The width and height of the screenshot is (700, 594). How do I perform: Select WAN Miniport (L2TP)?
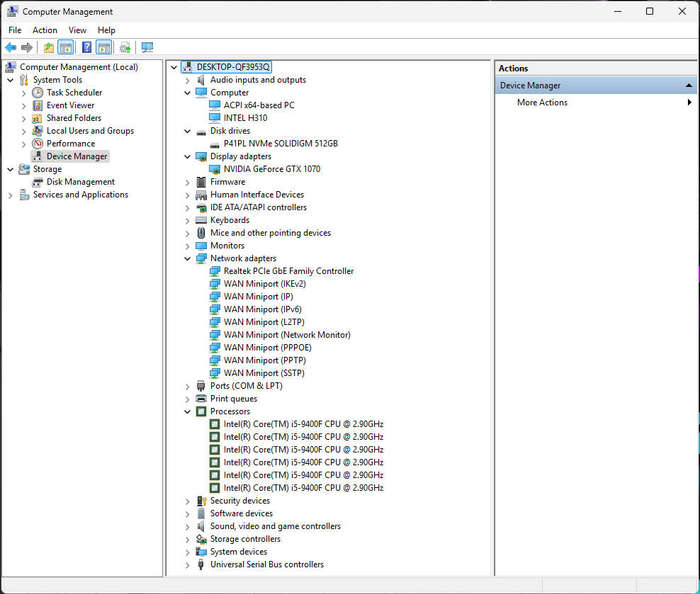(x=264, y=322)
